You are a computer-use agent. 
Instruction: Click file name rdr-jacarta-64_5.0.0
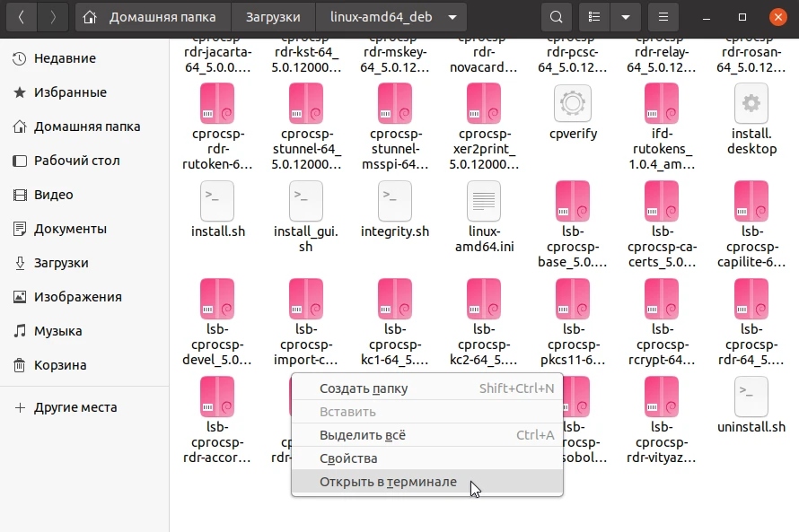click(x=217, y=56)
